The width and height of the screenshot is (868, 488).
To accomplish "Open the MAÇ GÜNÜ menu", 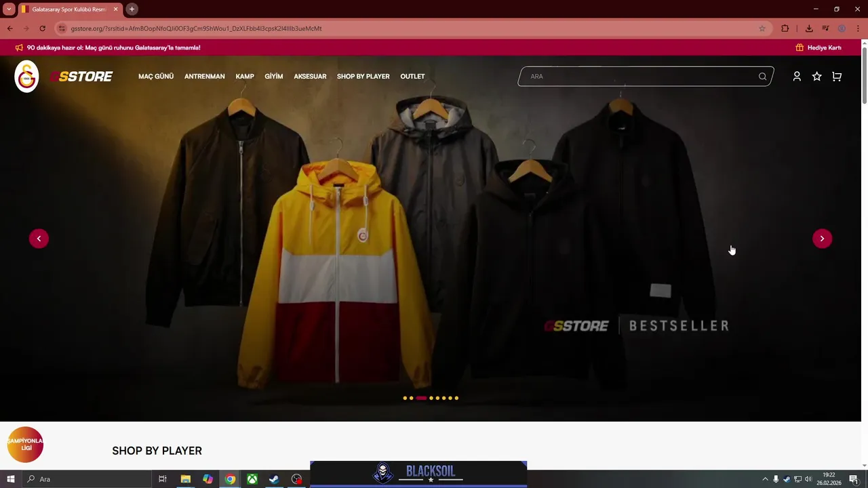I will (x=156, y=77).
